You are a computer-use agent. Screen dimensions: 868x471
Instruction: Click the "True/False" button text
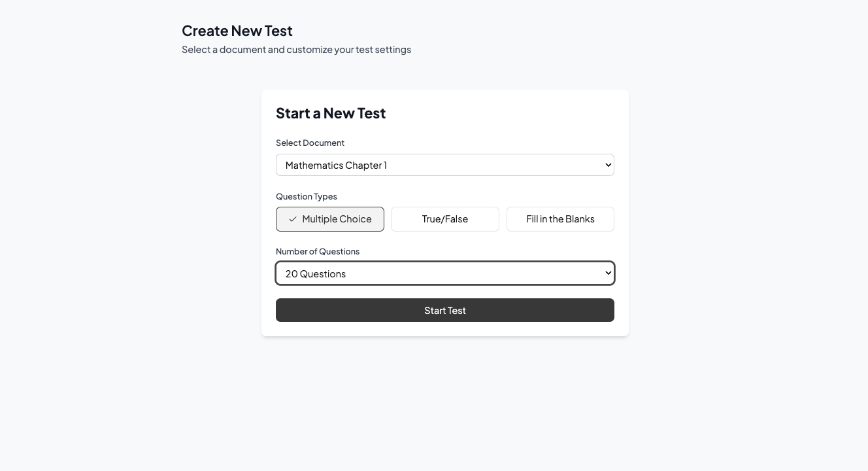point(445,219)
